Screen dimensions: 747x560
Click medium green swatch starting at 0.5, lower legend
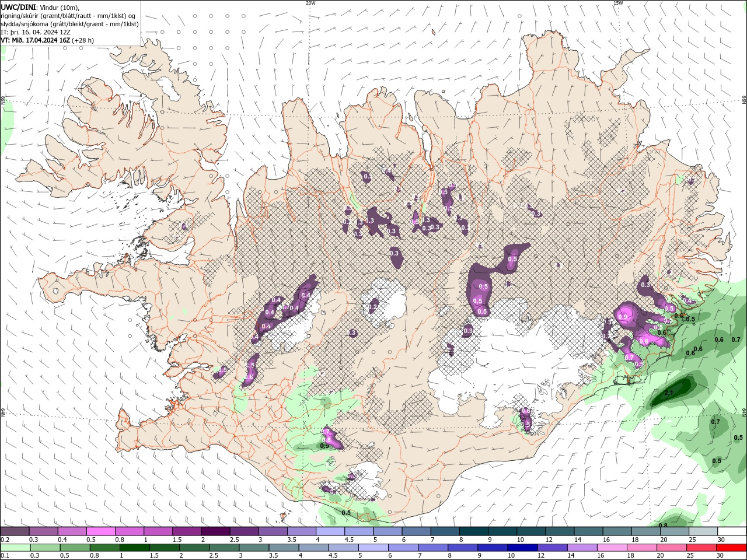pyautogui.click(x=75, y=548)
